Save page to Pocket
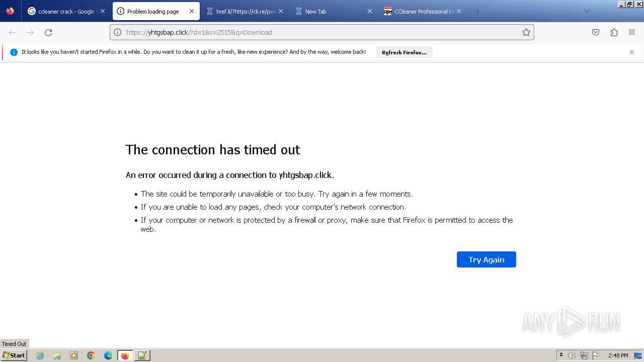644x362 pixels. tap(596, 32)
